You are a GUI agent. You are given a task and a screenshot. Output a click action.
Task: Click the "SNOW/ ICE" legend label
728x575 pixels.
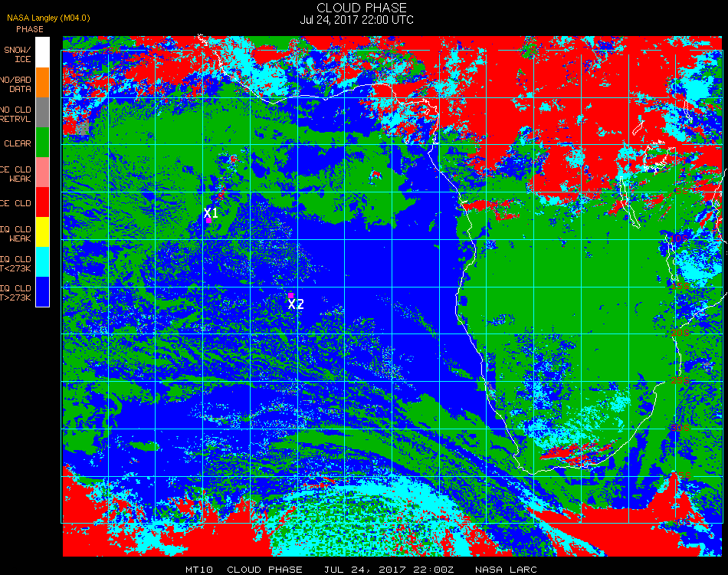pyautogui.click(x=18, y=54)
